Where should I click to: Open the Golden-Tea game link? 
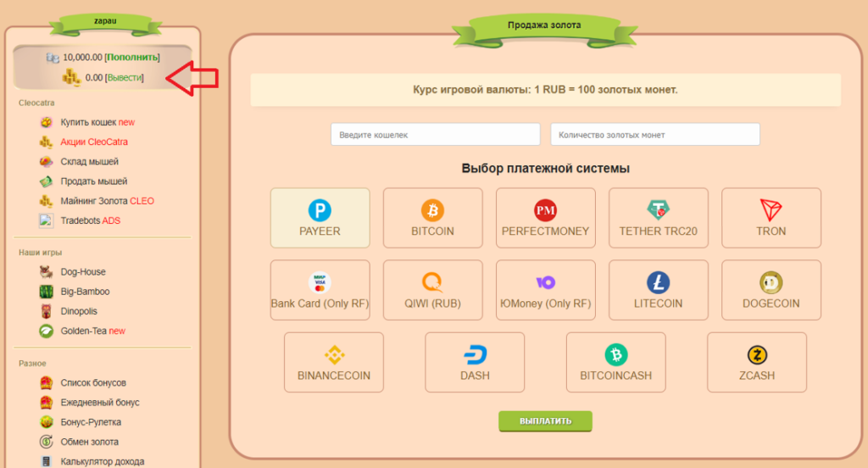(x=92, y=331)
